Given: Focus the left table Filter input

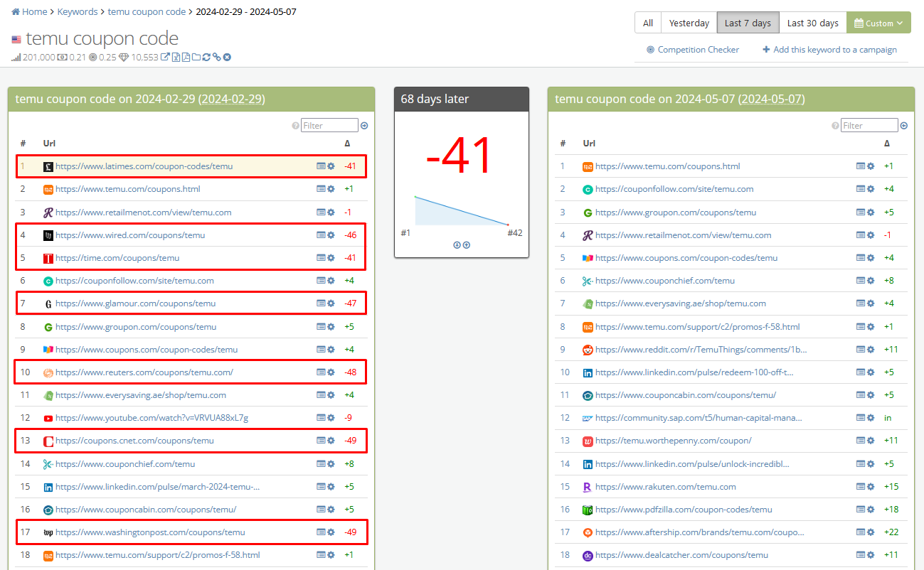Looking at the screenshot, I should point(329,126).
